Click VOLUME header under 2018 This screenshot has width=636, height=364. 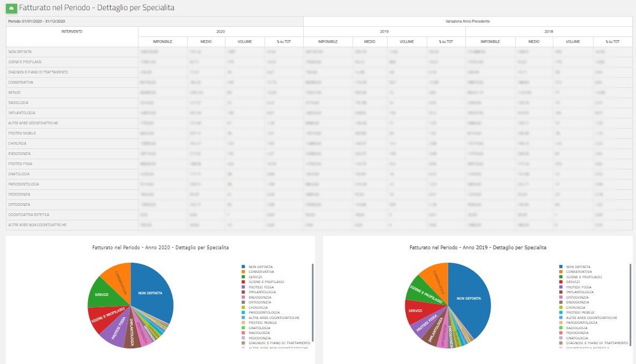573,41
